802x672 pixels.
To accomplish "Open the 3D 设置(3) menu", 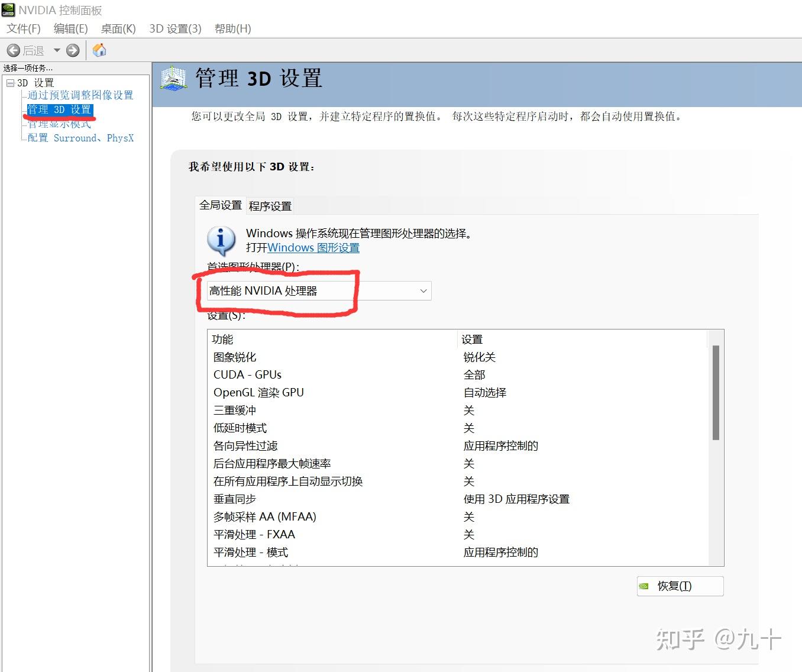I will (x=175, y=28).
